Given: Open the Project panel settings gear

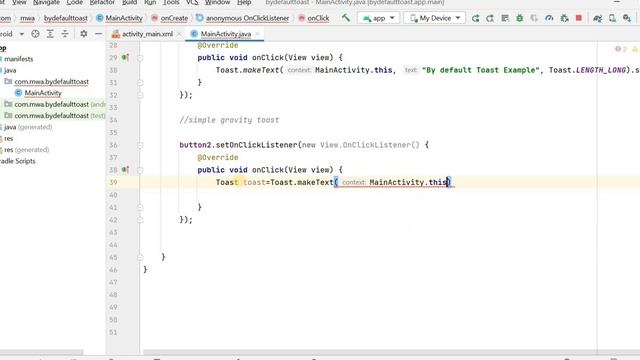Looking at the screenshot, I should tap(84, 34).
